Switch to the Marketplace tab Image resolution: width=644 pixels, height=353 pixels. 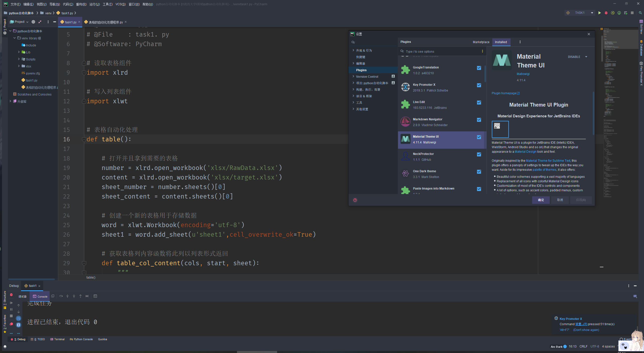[x=481, y=42]
